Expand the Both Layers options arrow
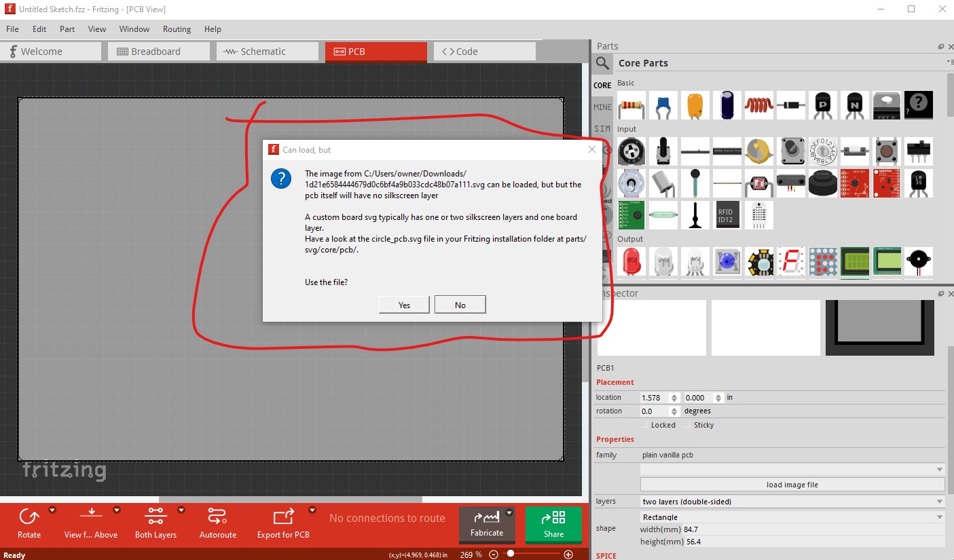Screen dimensions: 954x560 tap(181, 510)
